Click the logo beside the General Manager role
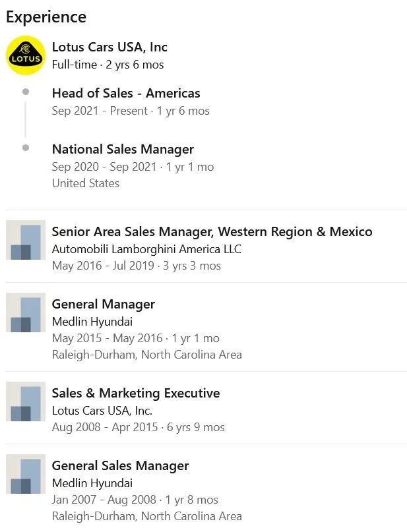Viewport: 407px width, 532px height. 26,312
